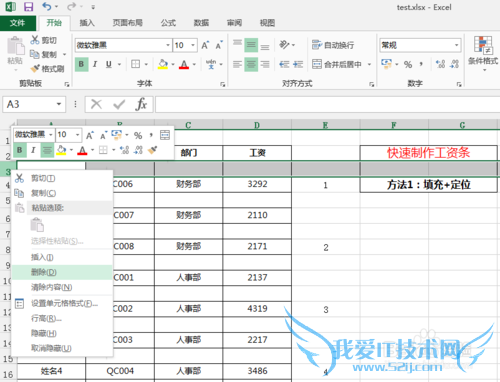Open mini toolbar font size dropdown
Screen dimensions: 500x382
[77, 135]
